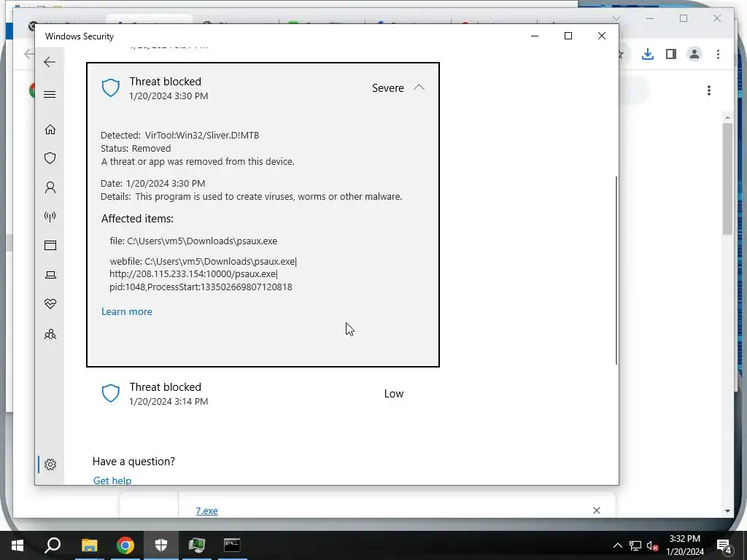The height and width of the screenshot is (560, 747).
Task: Open Family options icon in sidebar
Action: tap(50, 334)
